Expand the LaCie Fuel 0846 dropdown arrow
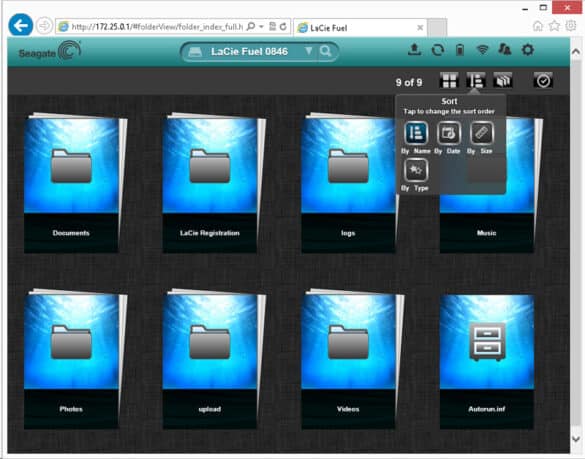 tap(309, 51)
